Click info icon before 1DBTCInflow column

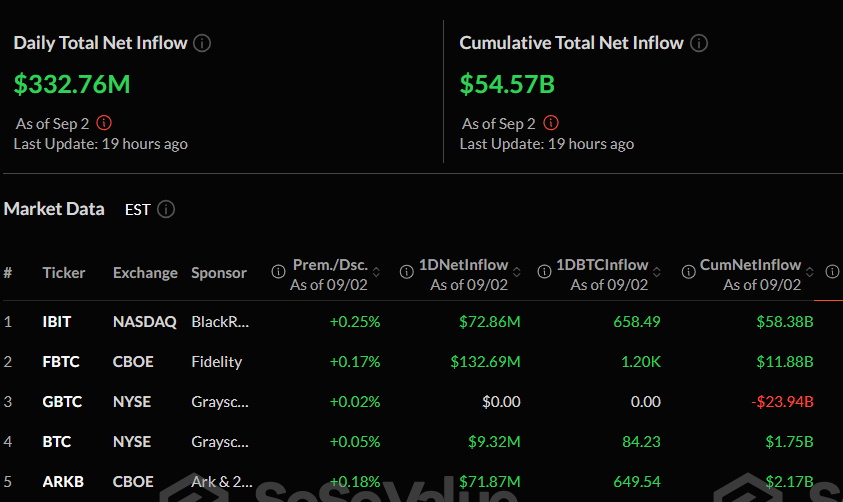[544, 272]
